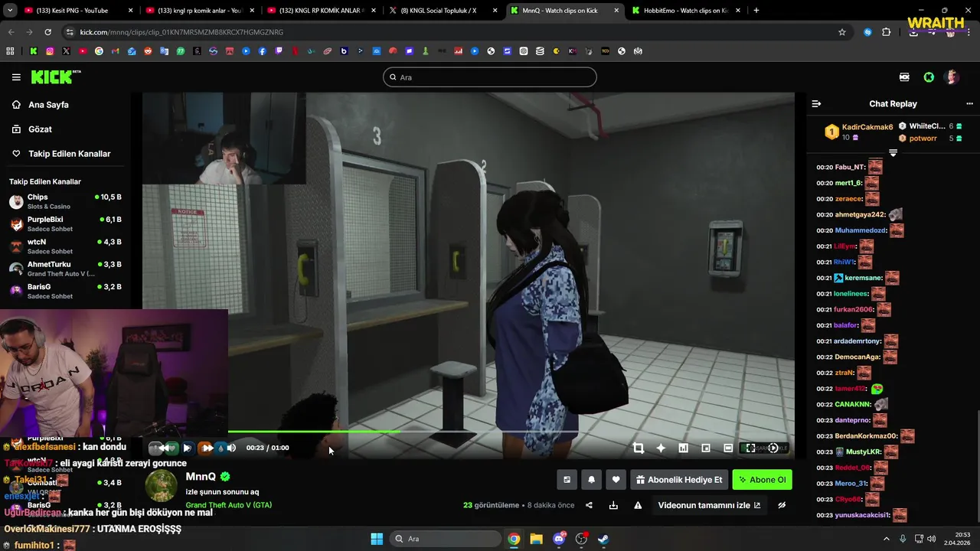Open a new browser tab
The image size is (980, 551).
[756, 11]
